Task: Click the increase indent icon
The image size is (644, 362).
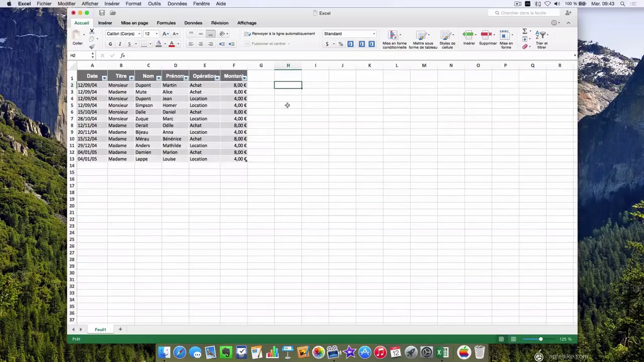Action: tap(231, 44)
